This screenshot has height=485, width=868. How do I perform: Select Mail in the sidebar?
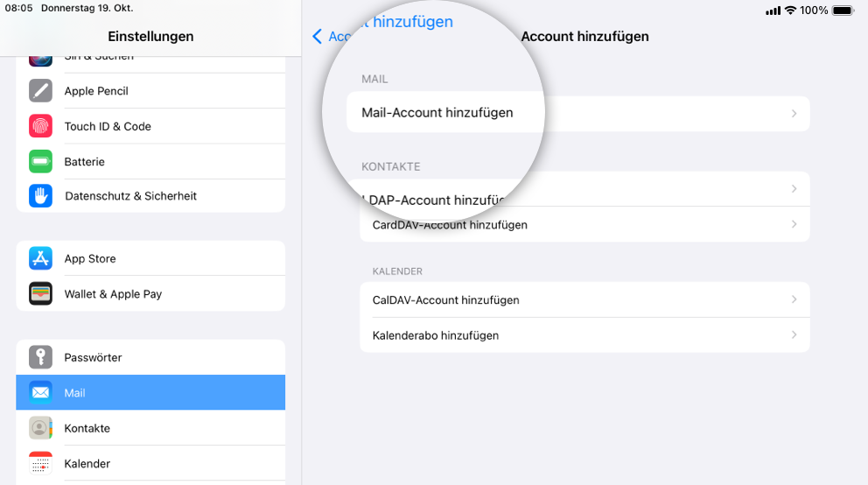(x=150, y=392)
